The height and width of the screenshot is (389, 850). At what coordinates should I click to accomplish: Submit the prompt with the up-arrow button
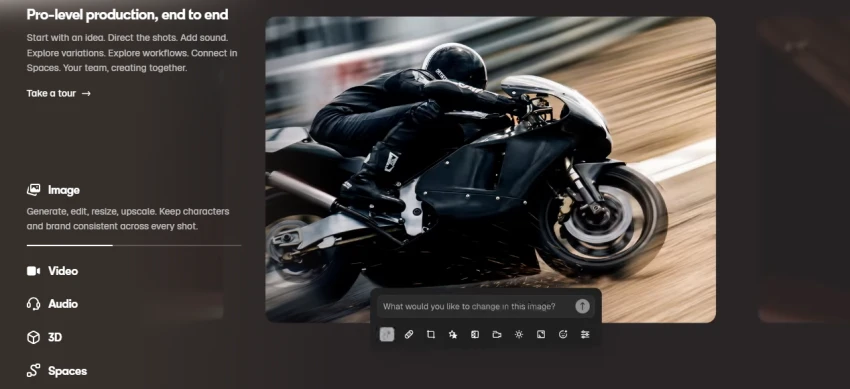(582, 307)
